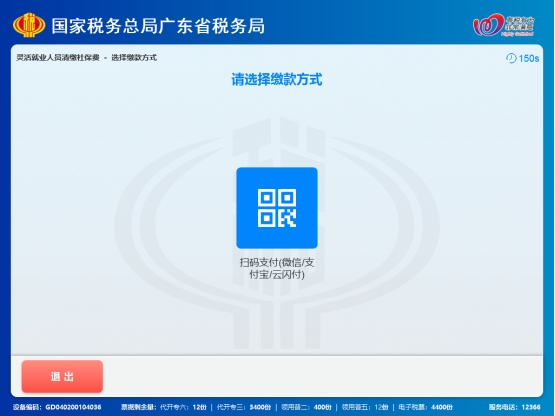Click breadcrumb 灵活就业人员清缴社保费
Viewport: 555px width, 416px height.
coord(58,58)
